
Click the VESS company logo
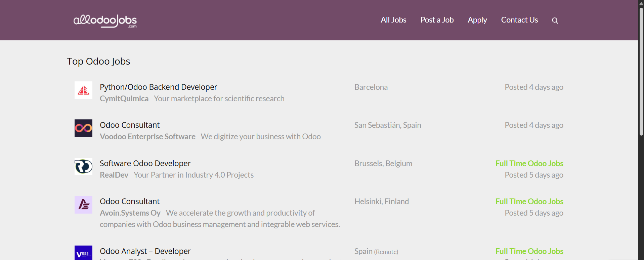[83, 253]
